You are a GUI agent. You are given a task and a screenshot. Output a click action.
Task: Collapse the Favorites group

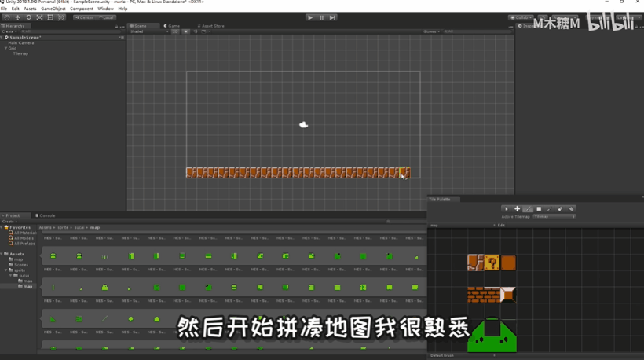[2, 227]
